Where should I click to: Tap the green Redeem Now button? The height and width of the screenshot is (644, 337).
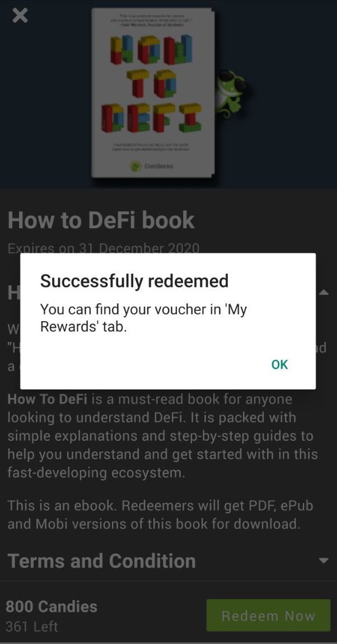pyautogui.click(x=268, y=615)
